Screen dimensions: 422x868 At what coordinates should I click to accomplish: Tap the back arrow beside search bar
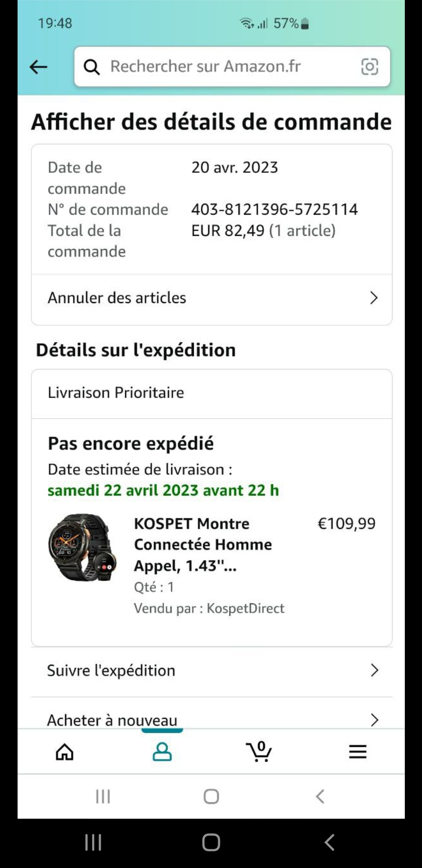38,67
